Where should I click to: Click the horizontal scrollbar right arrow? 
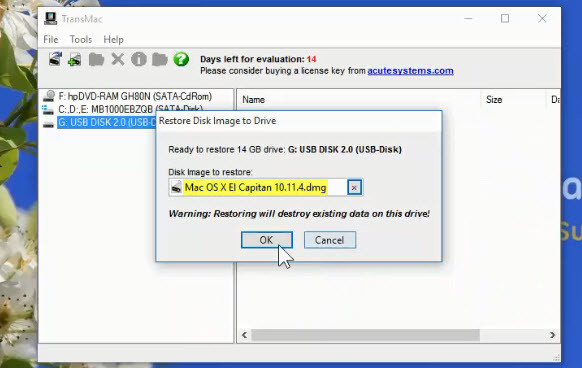[x=552, y=335]
